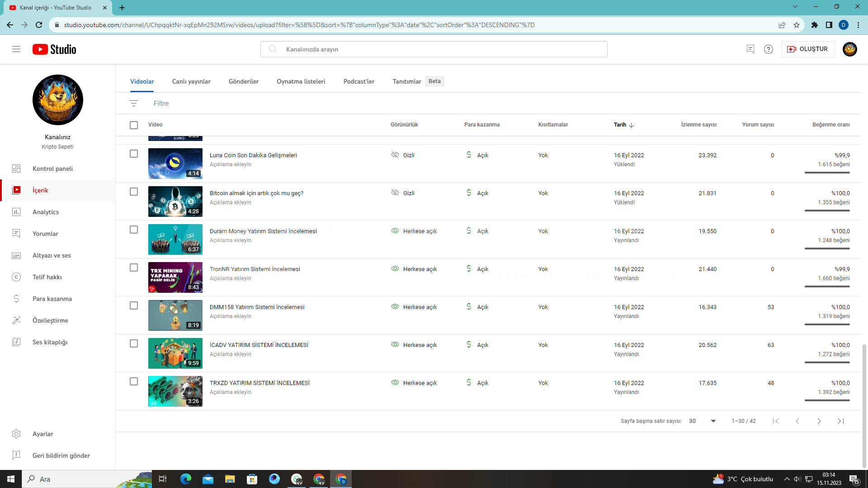Viewport: 868px width, 488px height.
Task: Check the TronNR Yatırım Sistemi video box
Action: point(134,268)
